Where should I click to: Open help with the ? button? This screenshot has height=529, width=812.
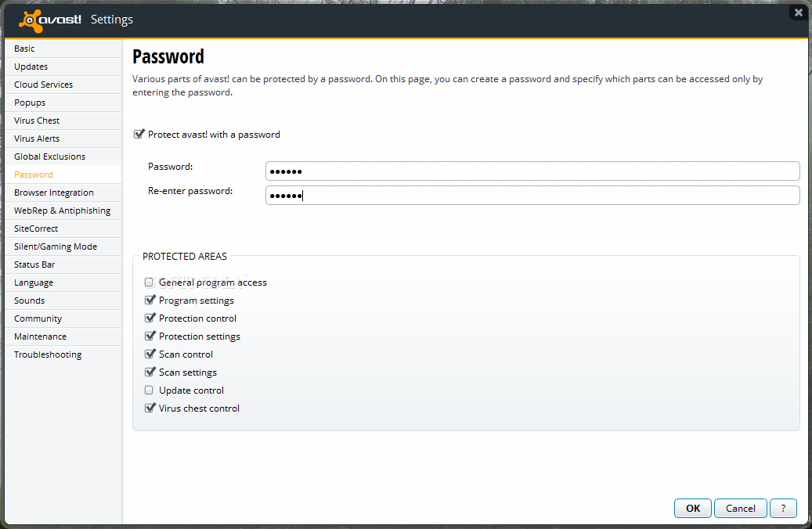783,509
